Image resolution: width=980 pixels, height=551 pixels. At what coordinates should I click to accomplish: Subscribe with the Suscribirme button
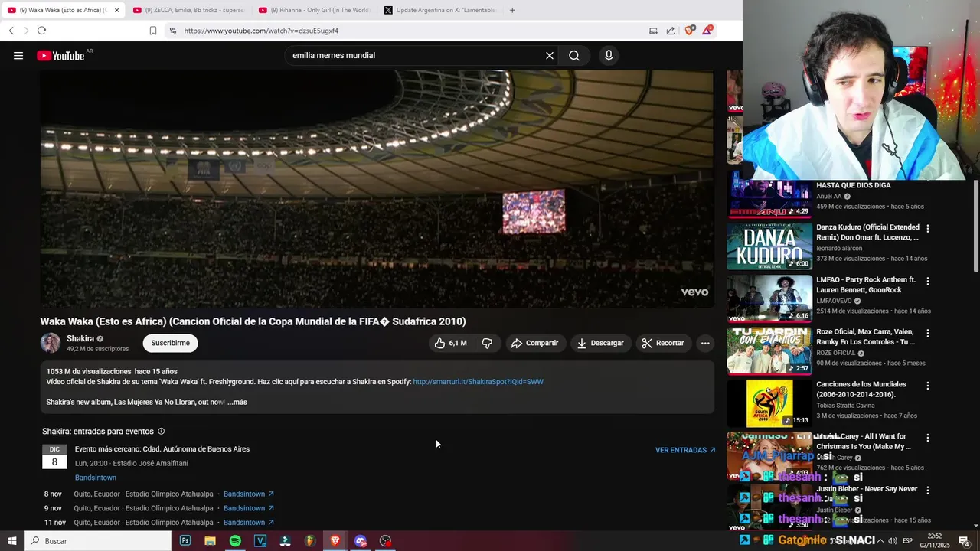170,343
